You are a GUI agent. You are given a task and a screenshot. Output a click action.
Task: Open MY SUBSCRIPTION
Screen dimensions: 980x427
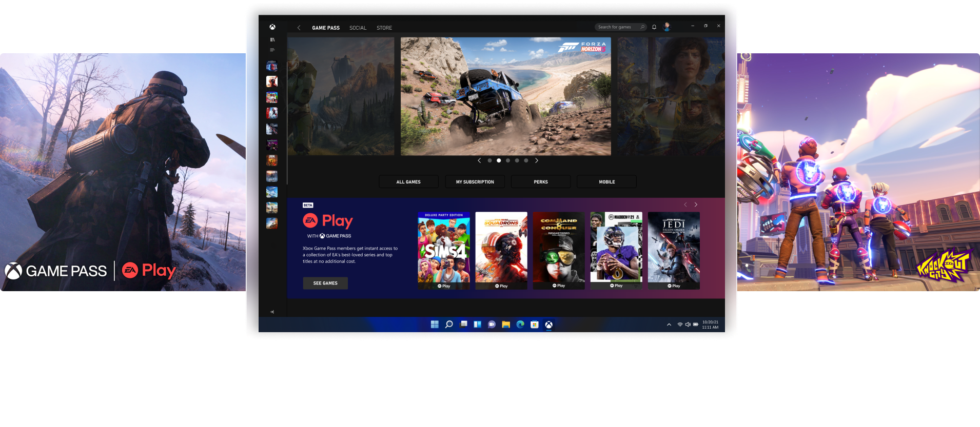pyautogui.click(x=475, y=181)
